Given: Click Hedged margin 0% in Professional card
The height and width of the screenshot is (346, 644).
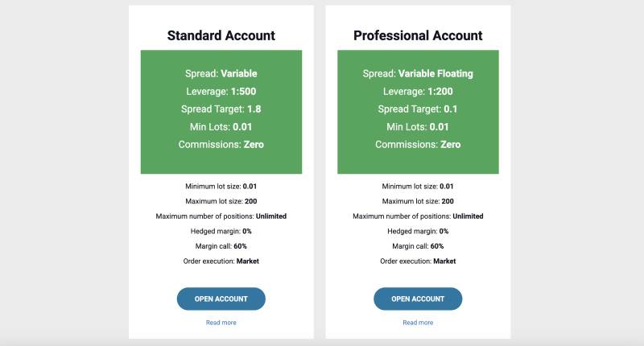Looking at the screenshot, I should [418, 231].
